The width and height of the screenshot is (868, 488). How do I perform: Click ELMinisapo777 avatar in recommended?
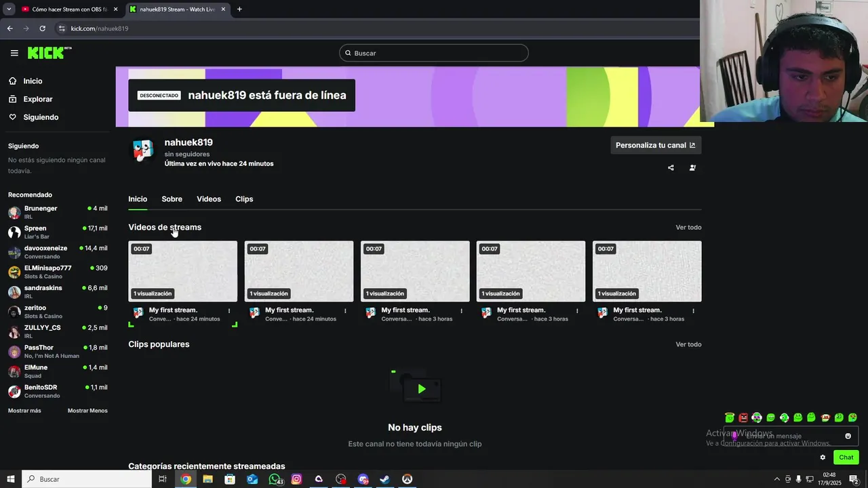click(14, 272)
